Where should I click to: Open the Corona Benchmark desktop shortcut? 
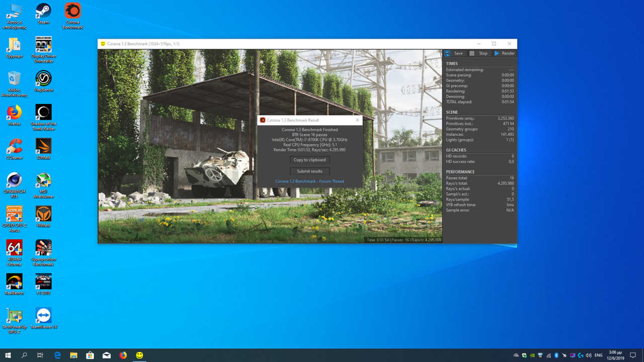72,16
